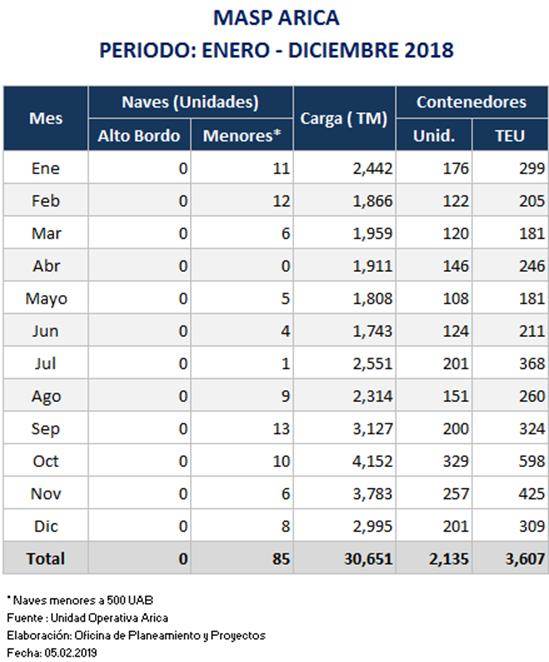Click the Menores* column header
The width and height of the screenshot is (549, 662).
click(242, 135)
